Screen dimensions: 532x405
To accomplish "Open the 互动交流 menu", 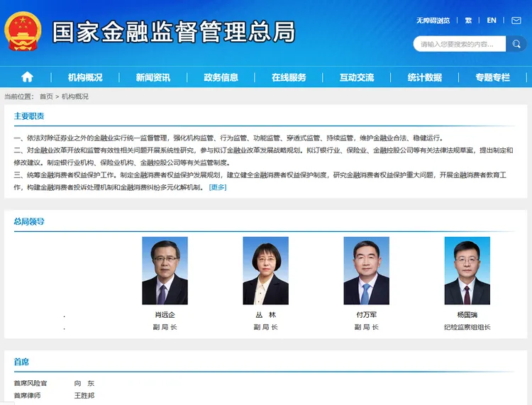I will (x=357, y=77).
